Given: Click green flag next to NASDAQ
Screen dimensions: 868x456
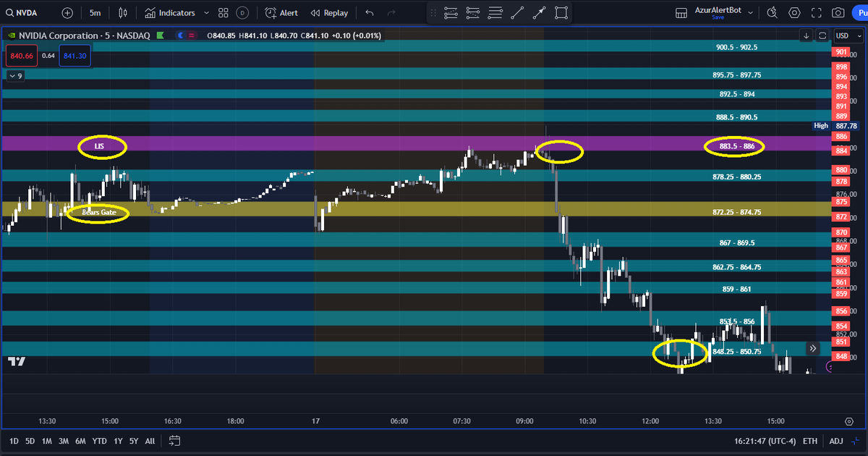Looking at the screenshot, I should pos(159,35).
